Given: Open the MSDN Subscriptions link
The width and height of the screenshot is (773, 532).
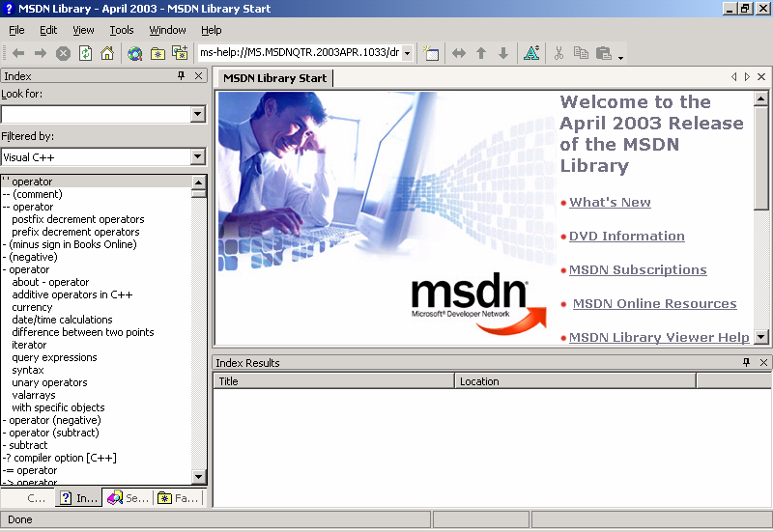Looking at the screenshot, I should [x=638, y=270].
